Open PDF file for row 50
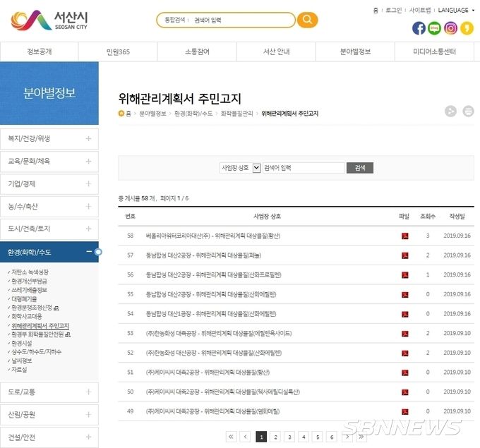This screenshot has width=480, height=448. (x=404, y=392)
